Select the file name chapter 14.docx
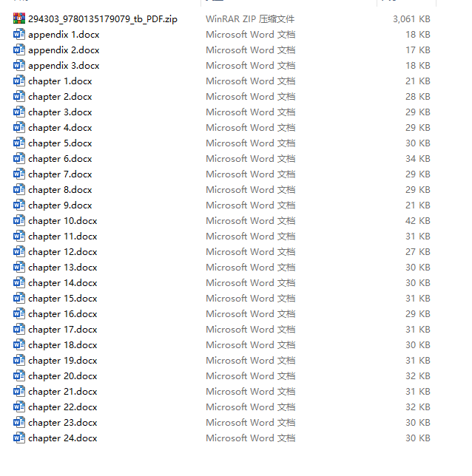The width and height of the screenshot is (472, 476). (63, 283)
